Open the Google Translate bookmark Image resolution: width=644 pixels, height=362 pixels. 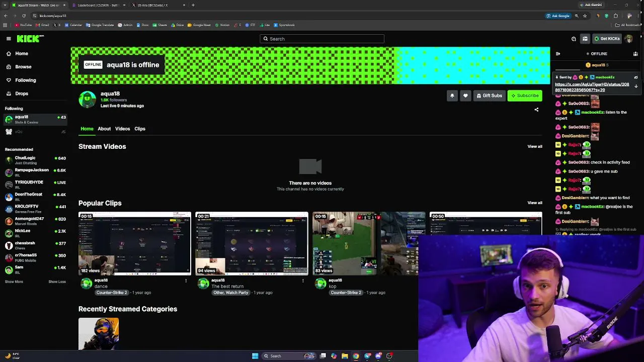100,25
